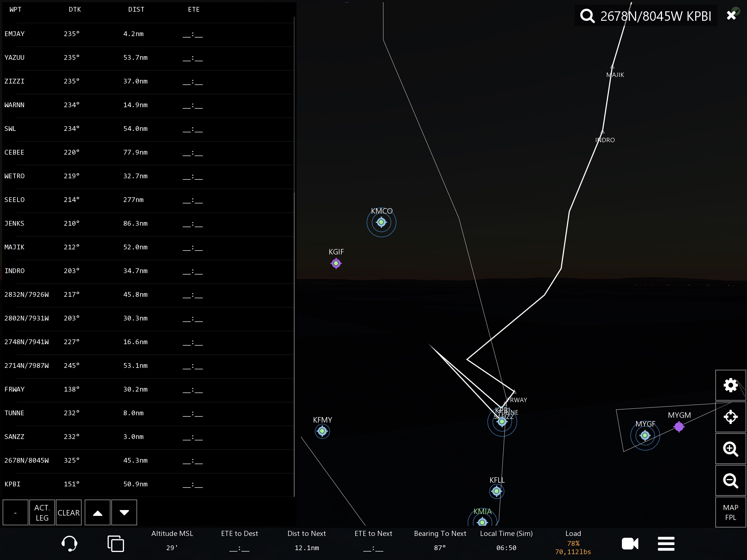Click search field containing KPBI
Image resolution: width=747 pixels, height=560 pixels.
[655, 16]
